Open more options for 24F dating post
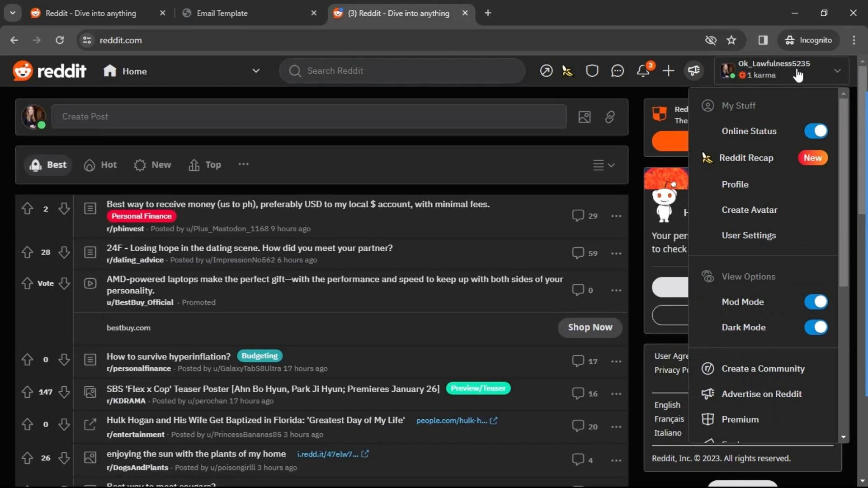Screen dimensions: 868x488 616,253
